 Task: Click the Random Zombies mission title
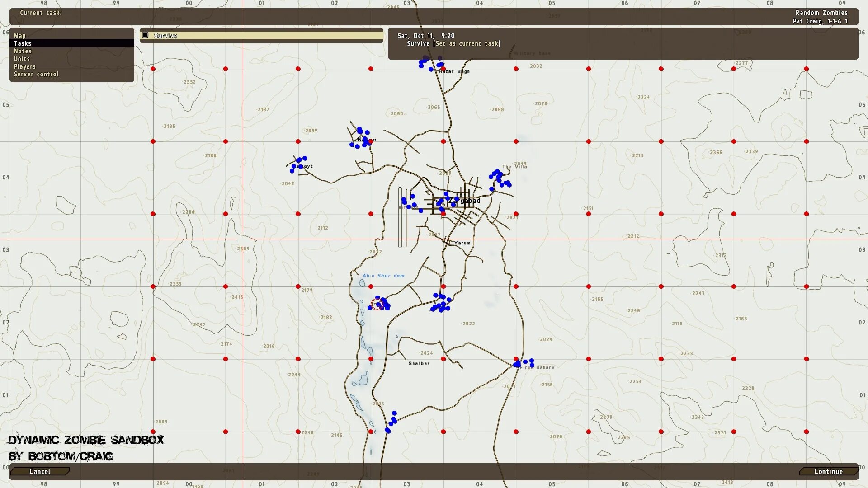(821, 13)
